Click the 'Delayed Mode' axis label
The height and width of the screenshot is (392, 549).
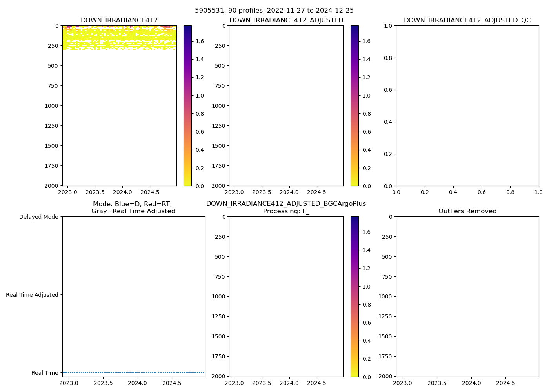[x=38, y=217]
